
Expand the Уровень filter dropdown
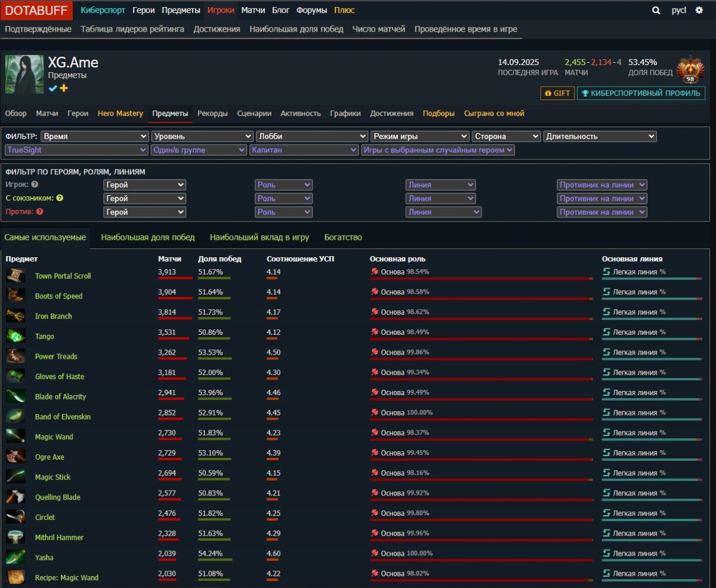pyautogui.click(x=202, y=136)
